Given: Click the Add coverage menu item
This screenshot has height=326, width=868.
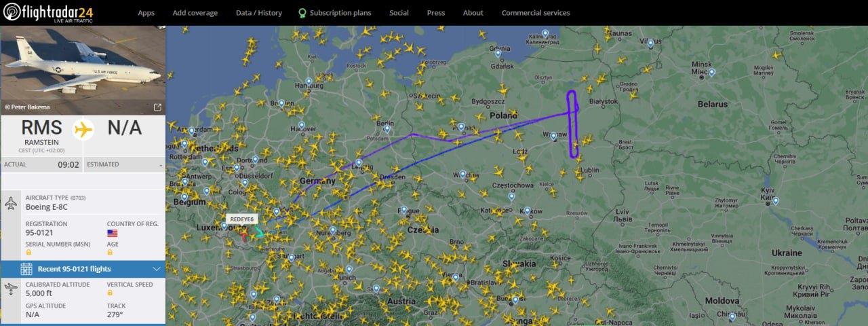Looking at the screenshot, I should pyautogui.click(x=195, y=13).
